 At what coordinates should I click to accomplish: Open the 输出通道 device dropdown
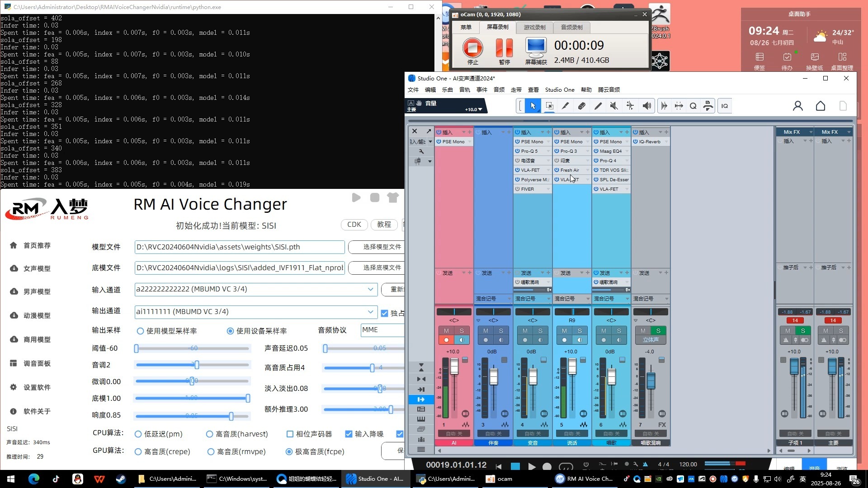pos(370,312)
